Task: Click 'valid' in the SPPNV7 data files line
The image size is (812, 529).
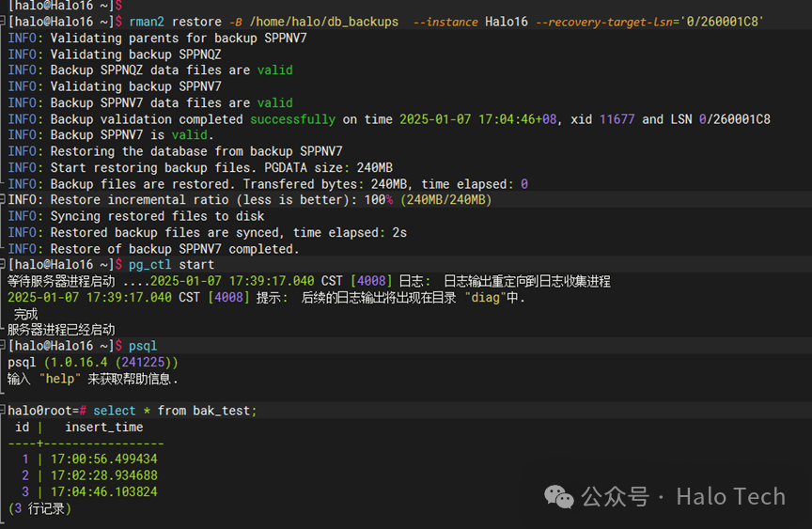Action: tap(275, 102)
